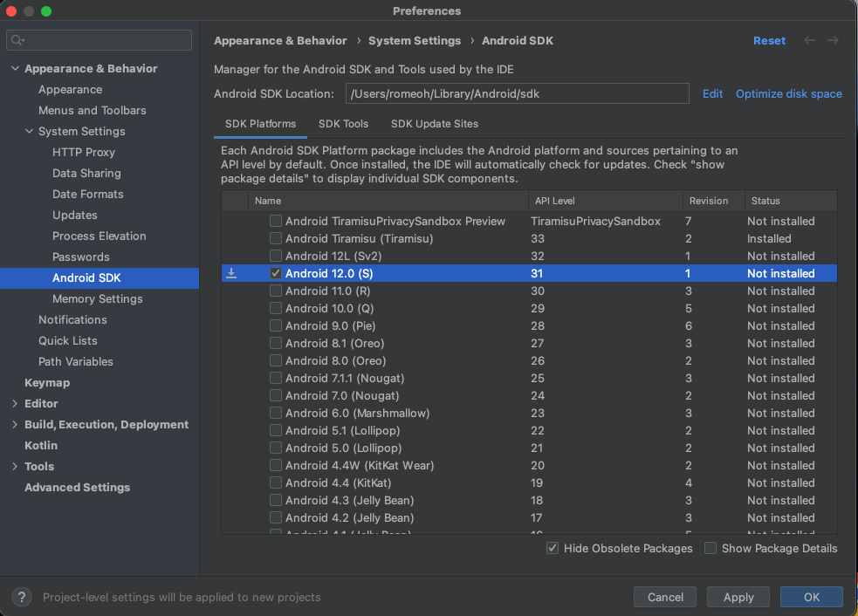Image resolution: width=858 pixels, height=616 pixels.
Task: Open Keymap settings
Action: click(47, 382)
